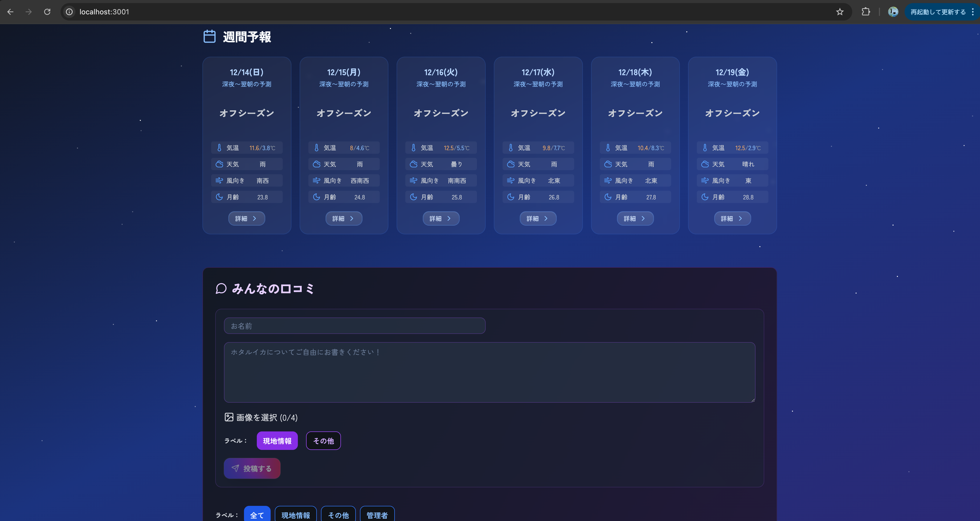
Task: Click the browser profile avatar icon
Action: point(893,12)
